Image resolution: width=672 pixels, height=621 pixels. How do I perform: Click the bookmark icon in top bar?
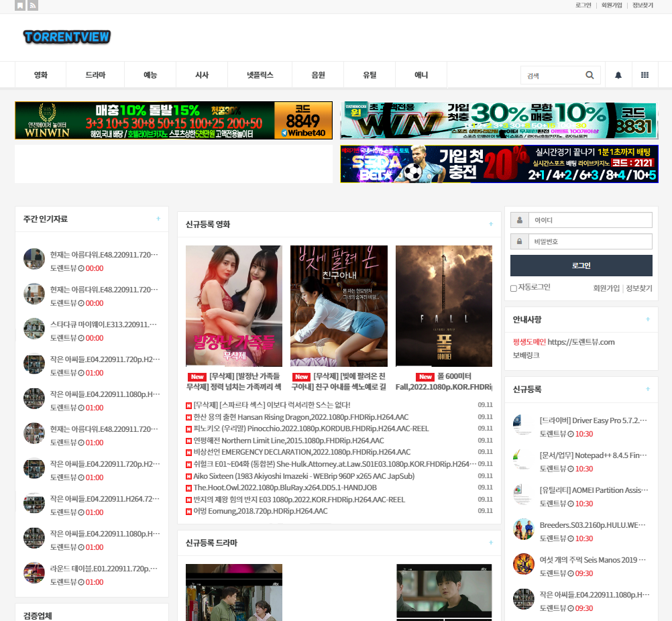20,5
